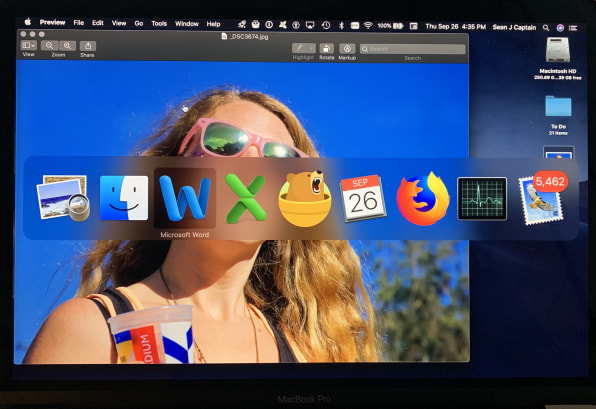Click the 1Password menu bar icon

pyautogui.click(x=269, y=25)
